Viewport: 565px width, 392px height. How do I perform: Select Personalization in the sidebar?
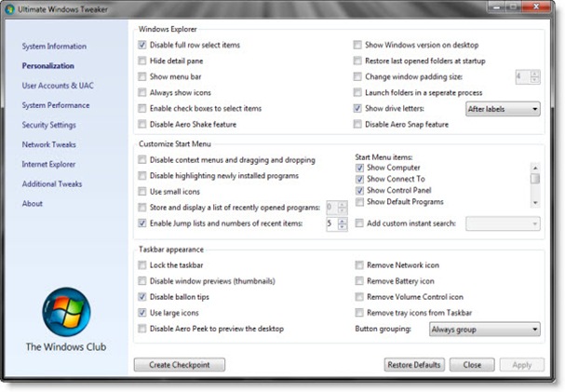(47, 66)
